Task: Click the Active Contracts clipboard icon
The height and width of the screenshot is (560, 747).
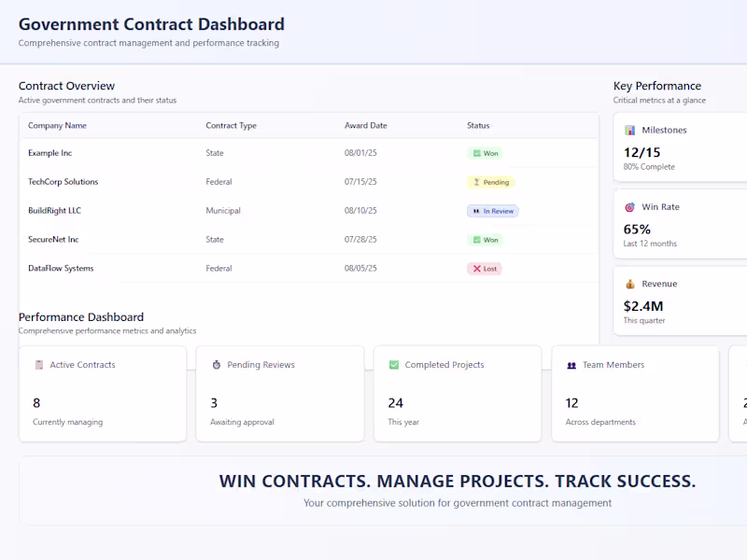Action: coord(37,365)
